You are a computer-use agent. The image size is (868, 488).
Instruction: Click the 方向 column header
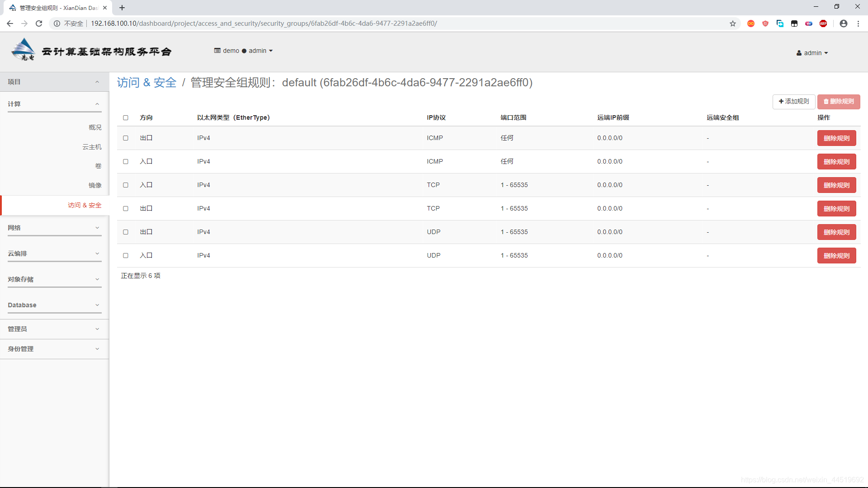(x=146, y=117)
